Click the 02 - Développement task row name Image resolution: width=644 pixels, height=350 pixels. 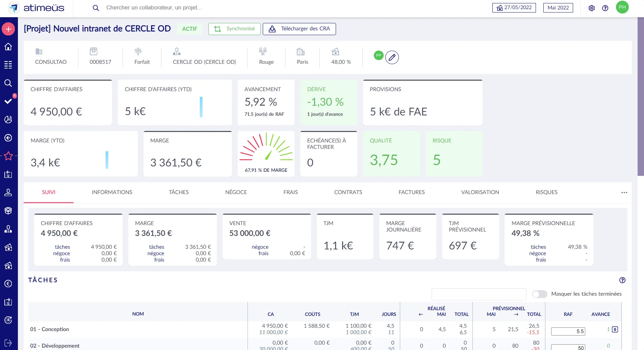[55, 346]
